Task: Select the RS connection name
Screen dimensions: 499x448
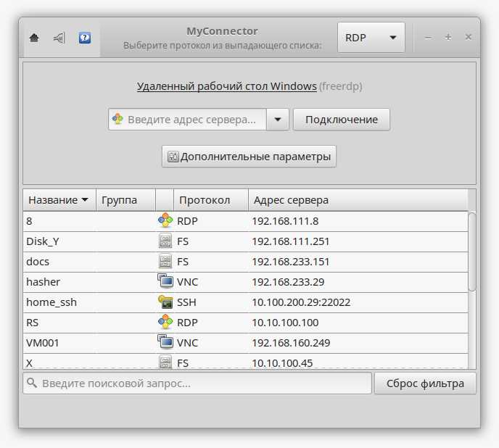Action: click(32, 323)
